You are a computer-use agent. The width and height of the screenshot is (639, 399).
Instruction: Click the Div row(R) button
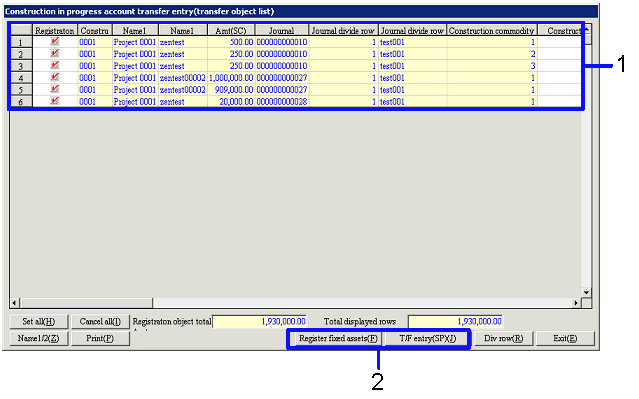(504, 338)
